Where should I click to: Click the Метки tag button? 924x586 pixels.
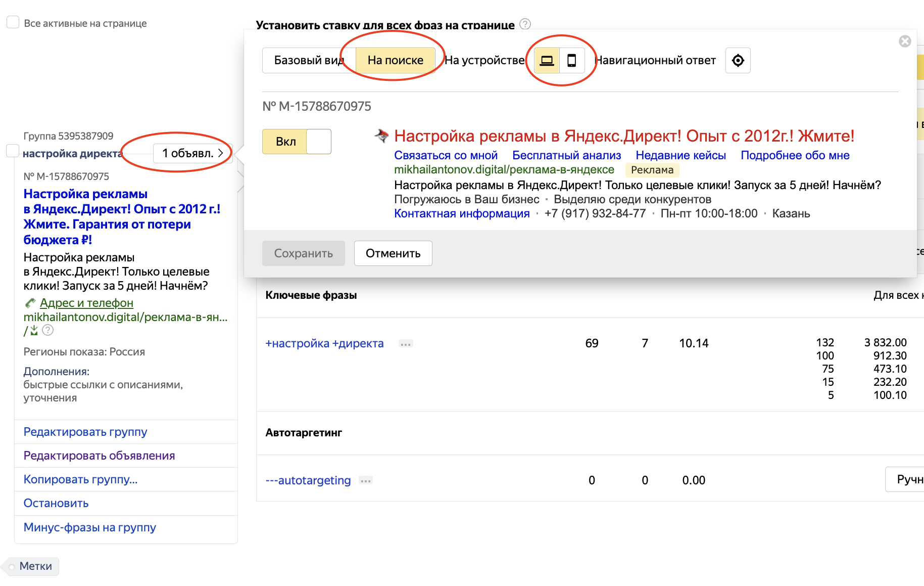[30, 566]
